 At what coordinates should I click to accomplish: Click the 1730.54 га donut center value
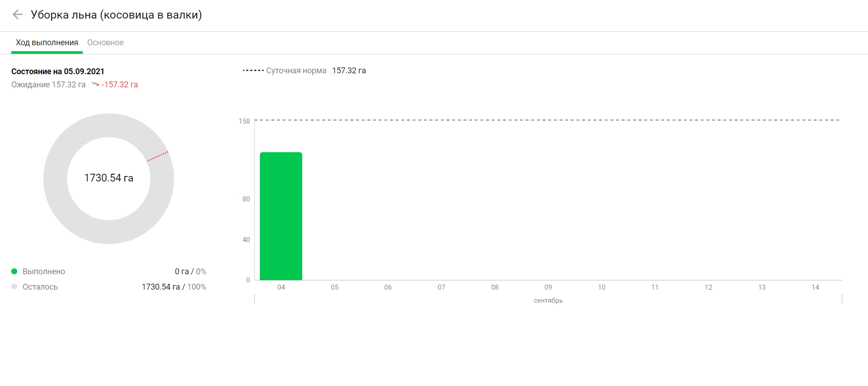[108, 178]
